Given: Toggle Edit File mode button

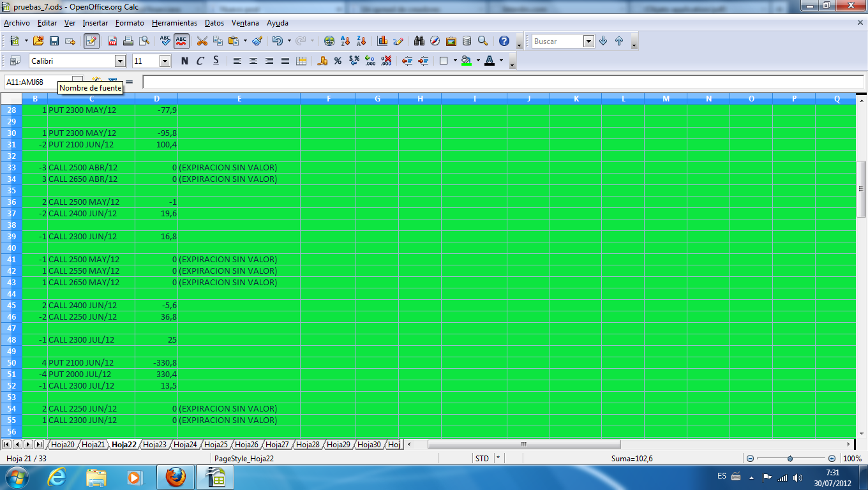Looking at the screenshot, I should [x=91, y=41].
